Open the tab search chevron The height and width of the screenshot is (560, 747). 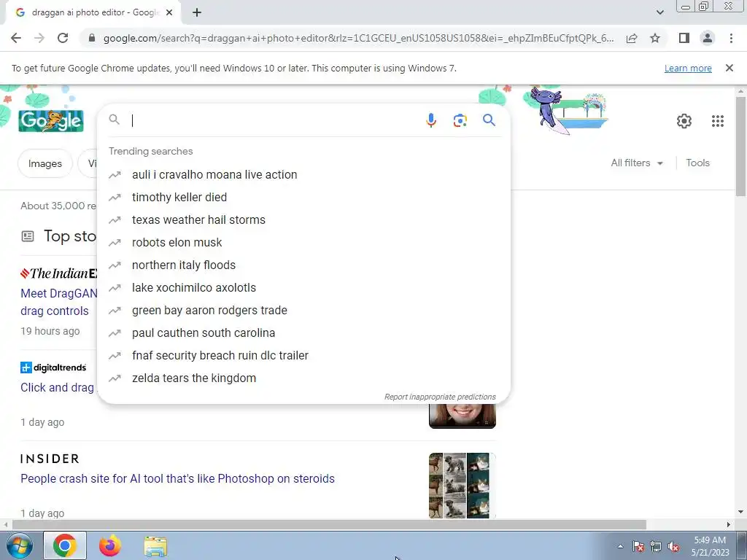point(659,12)
